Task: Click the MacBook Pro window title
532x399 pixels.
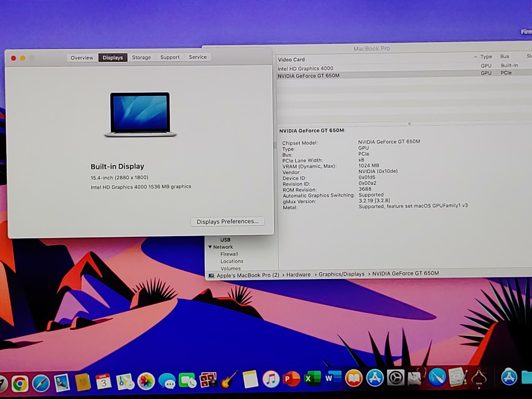Action: point(371,49)
